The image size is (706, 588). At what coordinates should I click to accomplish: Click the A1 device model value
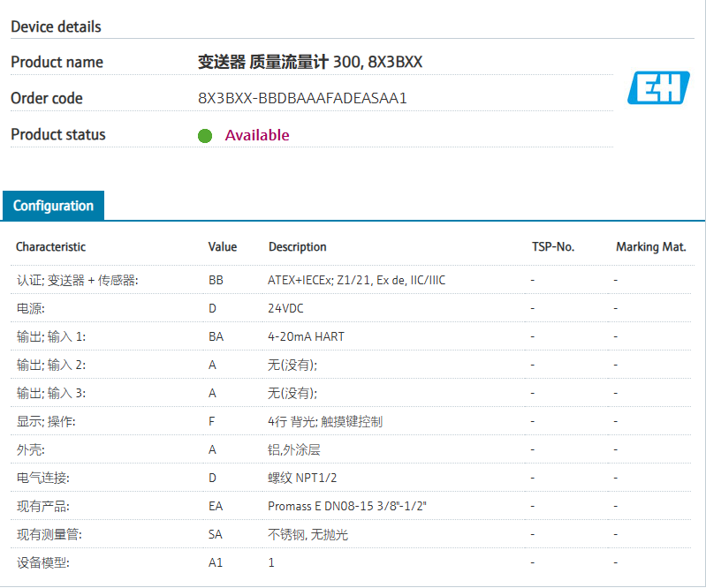(216, 562)
